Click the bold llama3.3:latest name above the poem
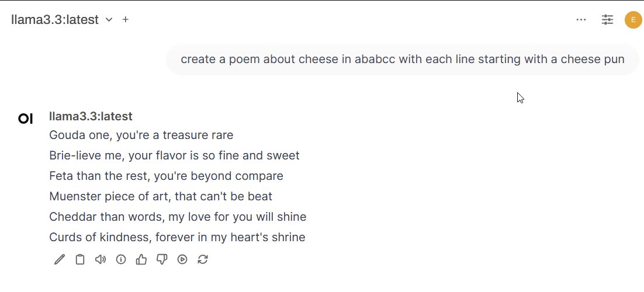Viewport: 644px width, 292px height. click(x=91, y=116)
